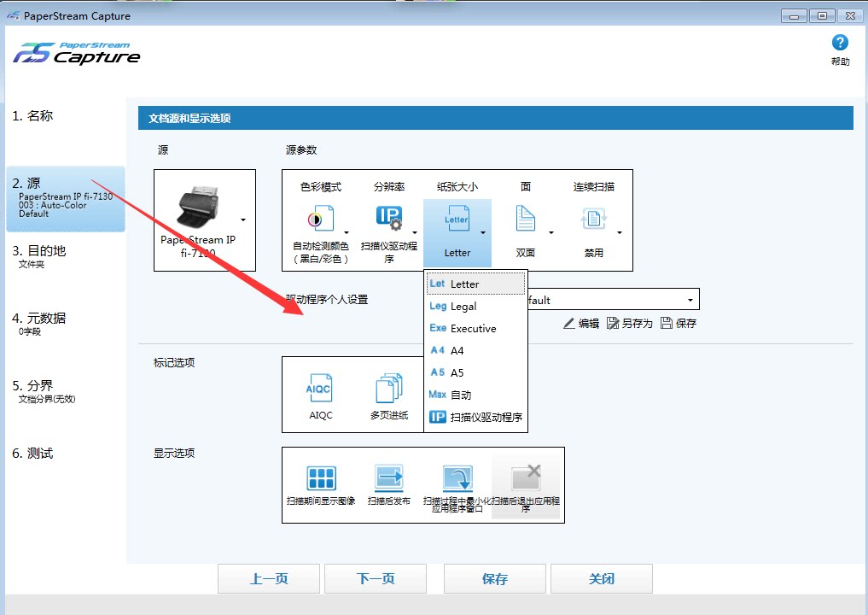Click the Letter paper size icon

tap(457, 219)
